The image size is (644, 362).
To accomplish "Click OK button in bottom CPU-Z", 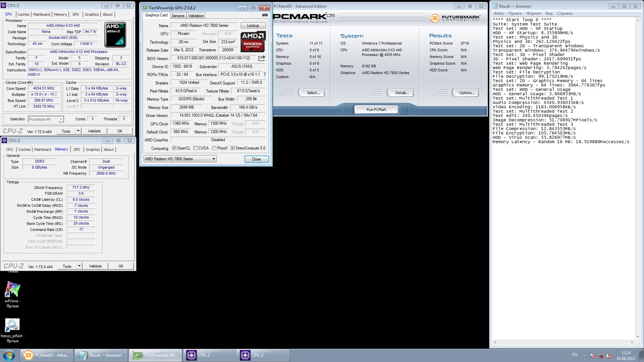I will pos(121,266).
